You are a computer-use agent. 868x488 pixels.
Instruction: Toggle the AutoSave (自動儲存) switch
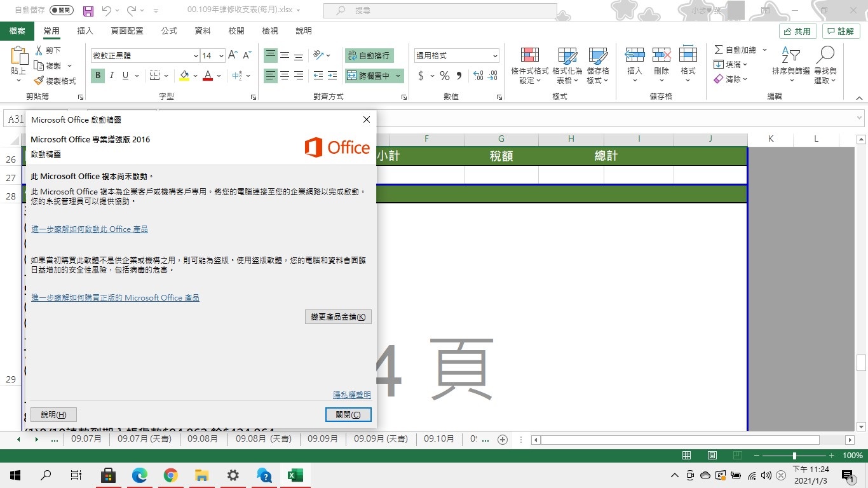tap(61, 11)
